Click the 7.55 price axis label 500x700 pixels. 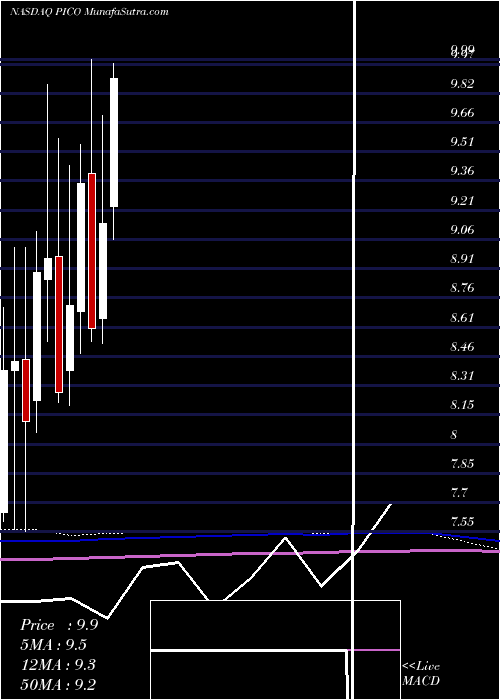[462, 521]
